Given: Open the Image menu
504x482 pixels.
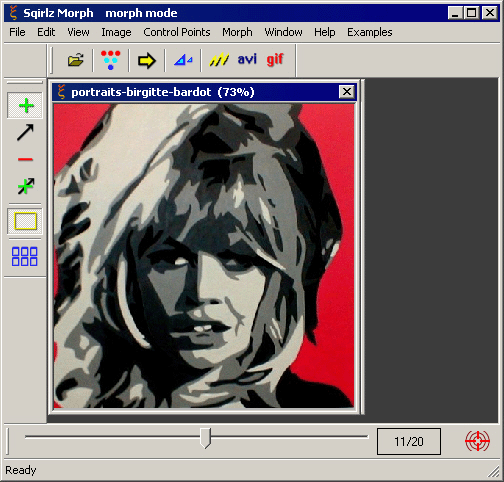Looking at the screenshot, I should [x=116, y=32].
